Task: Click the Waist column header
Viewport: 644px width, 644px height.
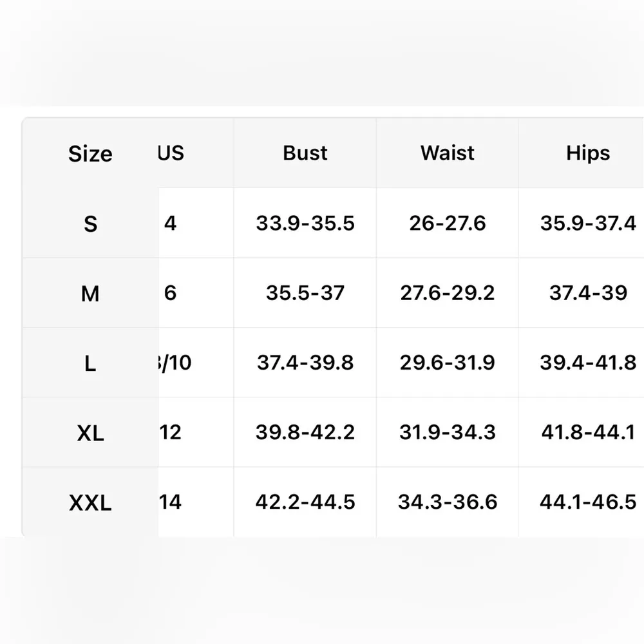Action: 448,153
